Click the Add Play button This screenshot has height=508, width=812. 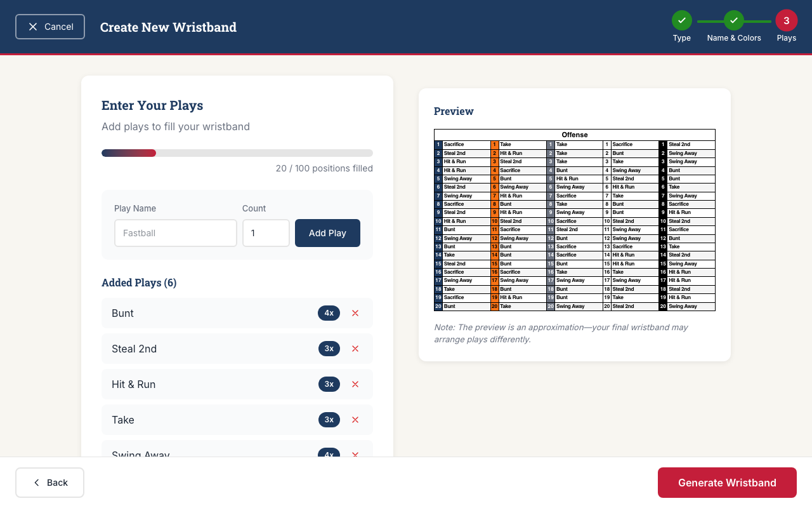(x=327, y=233)
